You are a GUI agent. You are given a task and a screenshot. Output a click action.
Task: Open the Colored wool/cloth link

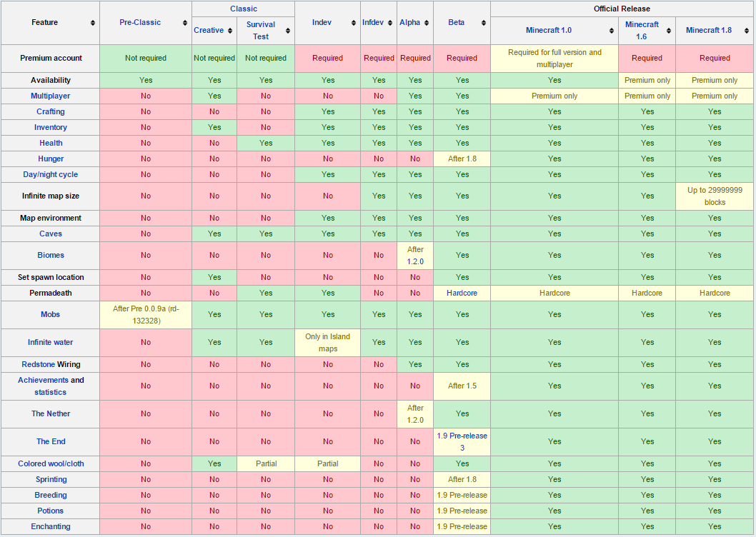(51, 463)
